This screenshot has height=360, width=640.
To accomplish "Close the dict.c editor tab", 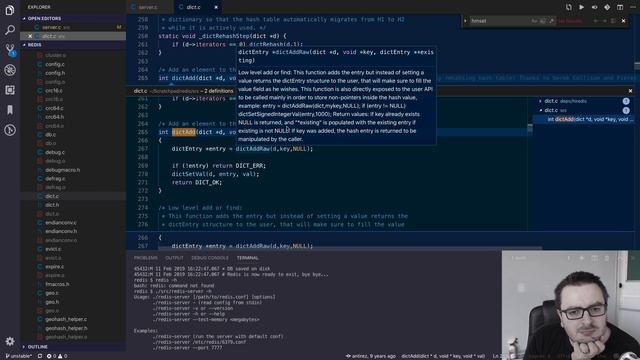I will [x=216, y=7].
